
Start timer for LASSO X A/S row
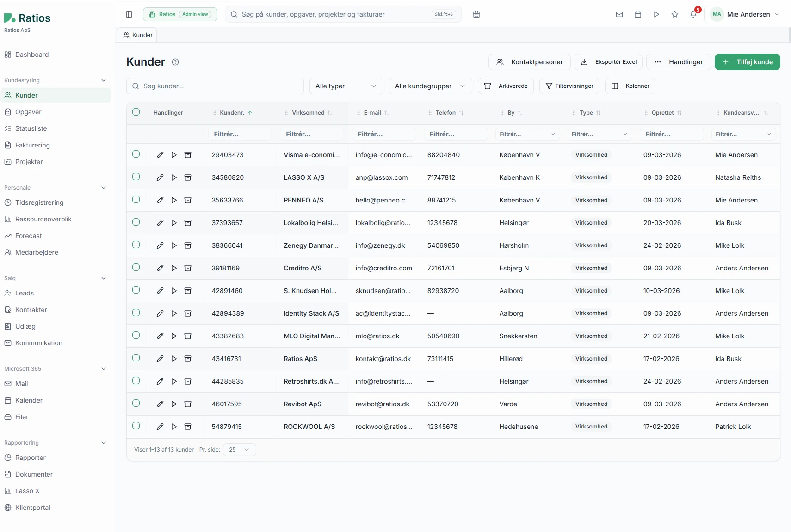(174, 177)
